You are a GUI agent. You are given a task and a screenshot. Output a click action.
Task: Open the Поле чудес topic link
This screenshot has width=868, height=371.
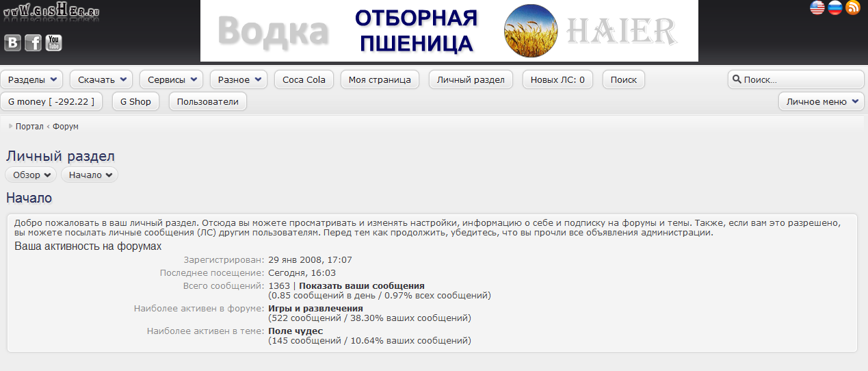[x=295, y=331]
